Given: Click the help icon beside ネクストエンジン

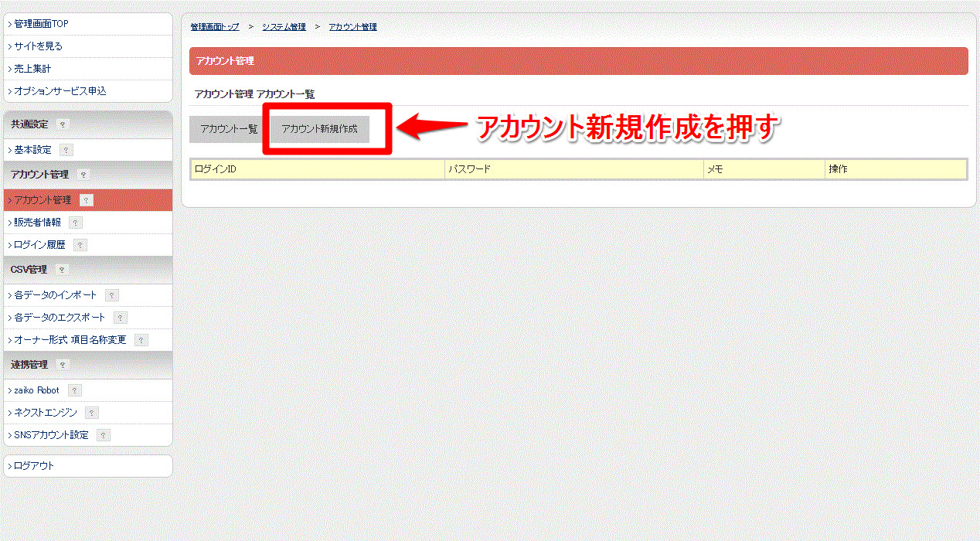Looking at the screenshot, I should point(92,413).
